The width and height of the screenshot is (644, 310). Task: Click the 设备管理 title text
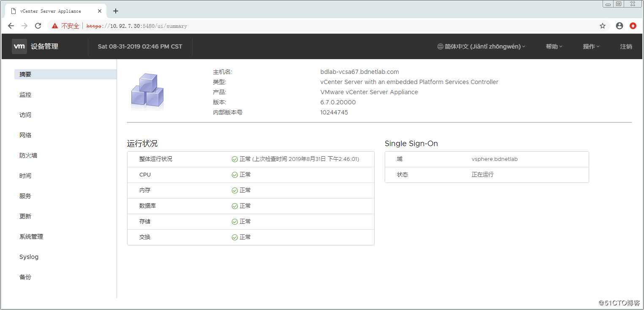pos(44,46)
